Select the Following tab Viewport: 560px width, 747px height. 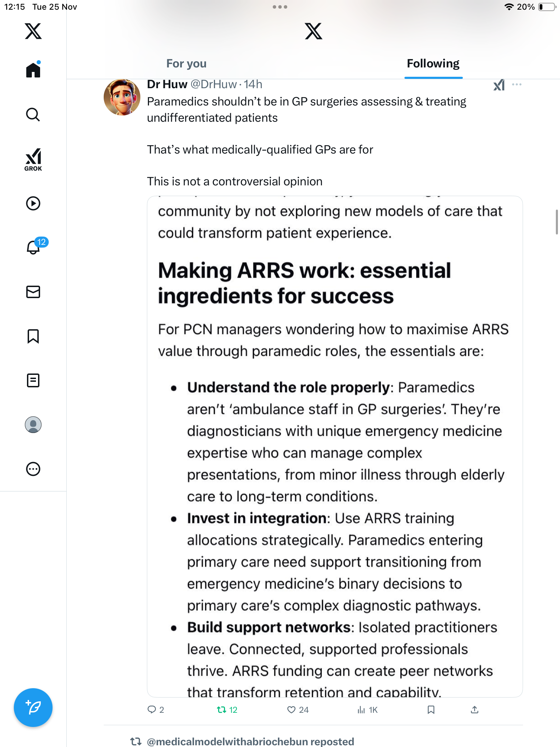(433, 64)
